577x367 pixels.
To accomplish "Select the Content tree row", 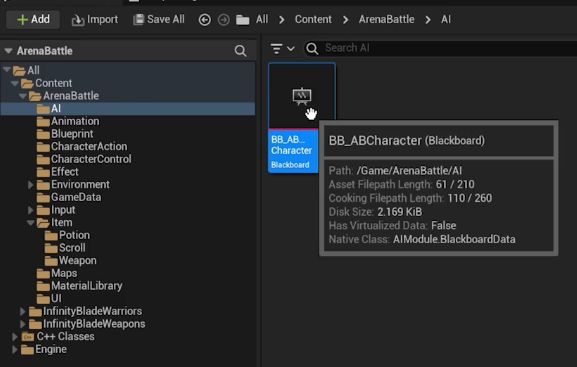I will click(128, 83).
